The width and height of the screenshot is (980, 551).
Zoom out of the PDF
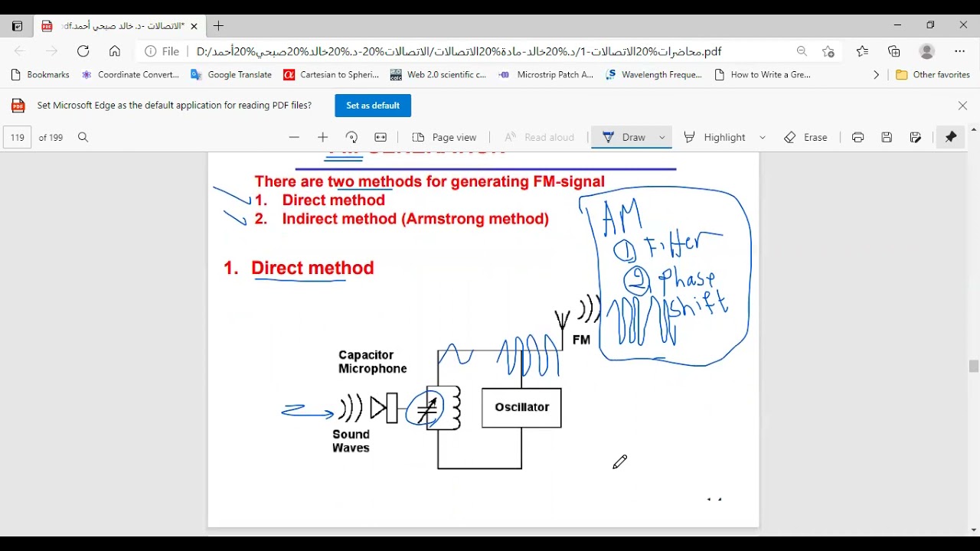(x=294, y=138)
